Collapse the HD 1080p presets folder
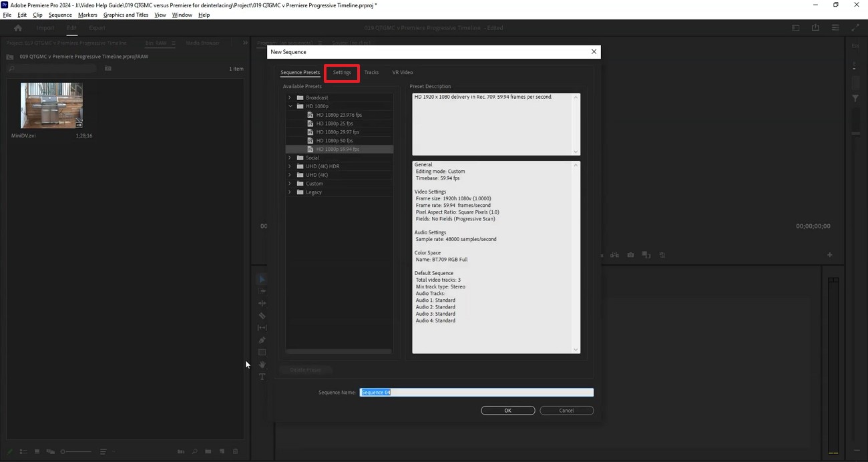868x462 pixels. (x=290, y=106)
